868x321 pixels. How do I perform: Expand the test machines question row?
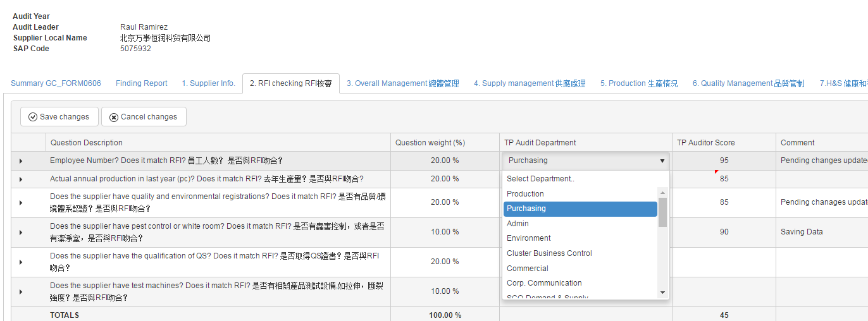click(21, 292)
